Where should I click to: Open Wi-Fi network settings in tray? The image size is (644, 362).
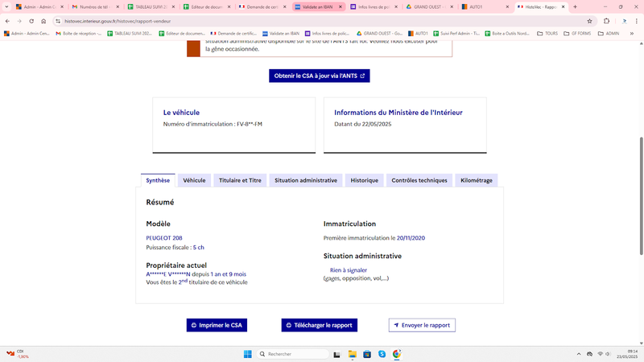pos(600,354)
